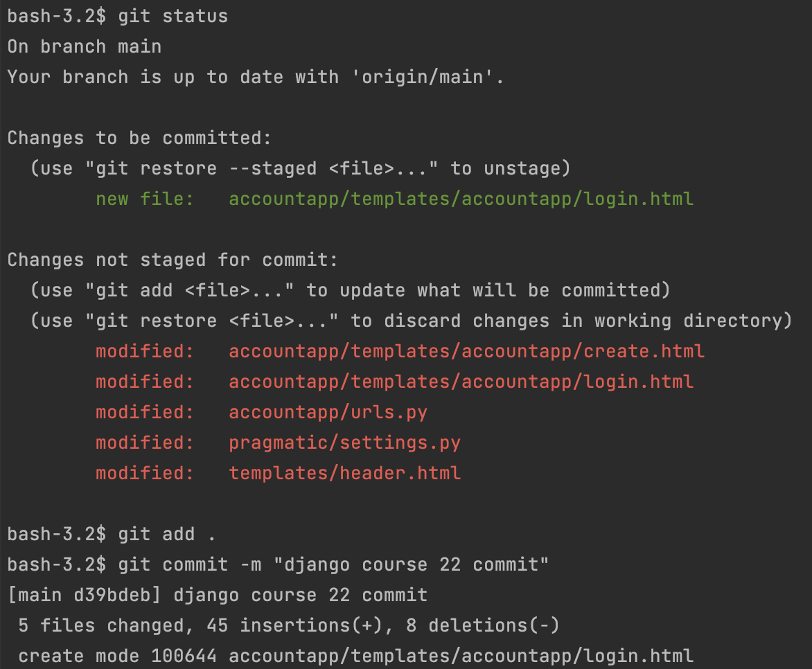Click the red modified login.html path
This screenshot has height=669, width=812.
click(461, 382)
